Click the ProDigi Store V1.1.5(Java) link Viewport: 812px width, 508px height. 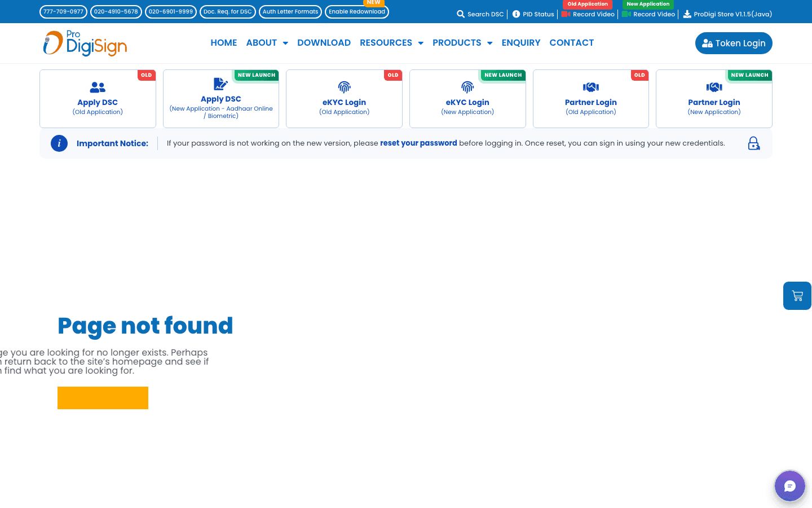(733, 14)
